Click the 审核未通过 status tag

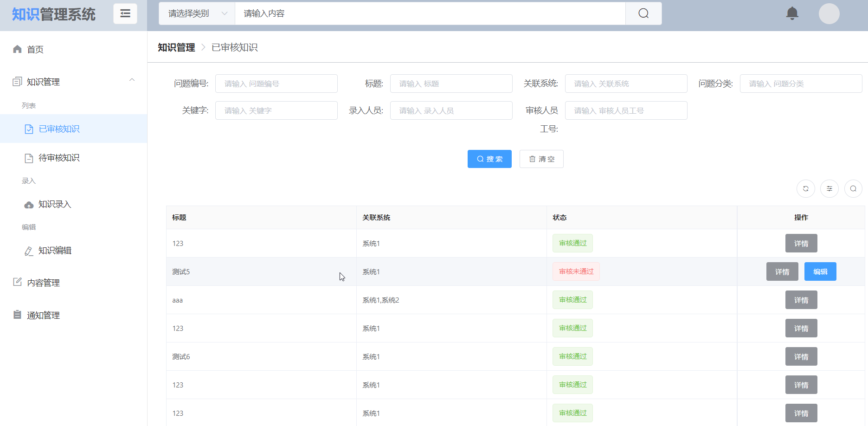pyautogui.click(x=576, y=271)
